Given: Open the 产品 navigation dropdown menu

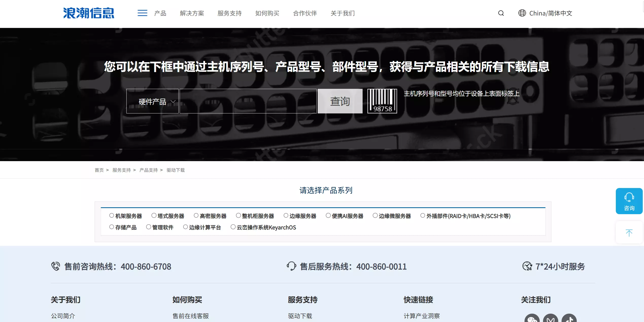Looking at the screenshot, I should point(160,13).
